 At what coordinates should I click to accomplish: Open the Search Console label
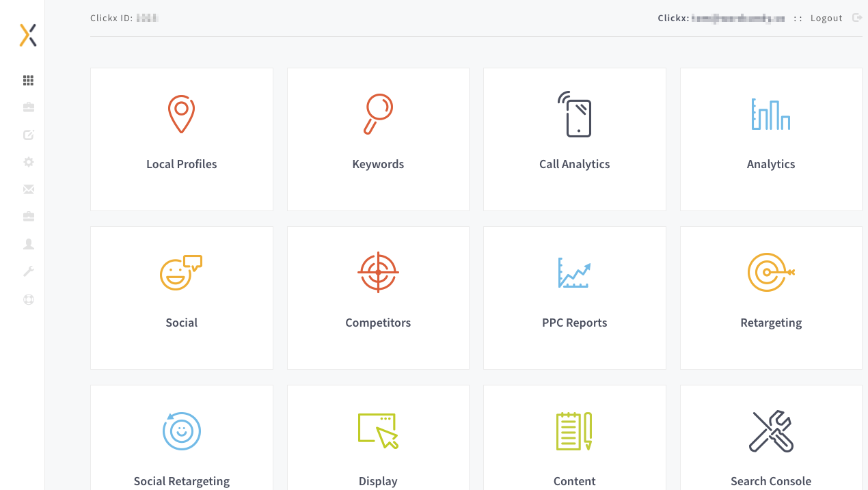[x=771, y=481]
